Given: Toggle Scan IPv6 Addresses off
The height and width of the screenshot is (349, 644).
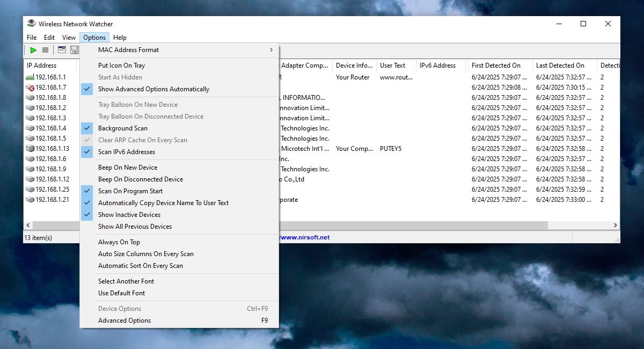Looking at the screenshot, I should pos(179,152).
